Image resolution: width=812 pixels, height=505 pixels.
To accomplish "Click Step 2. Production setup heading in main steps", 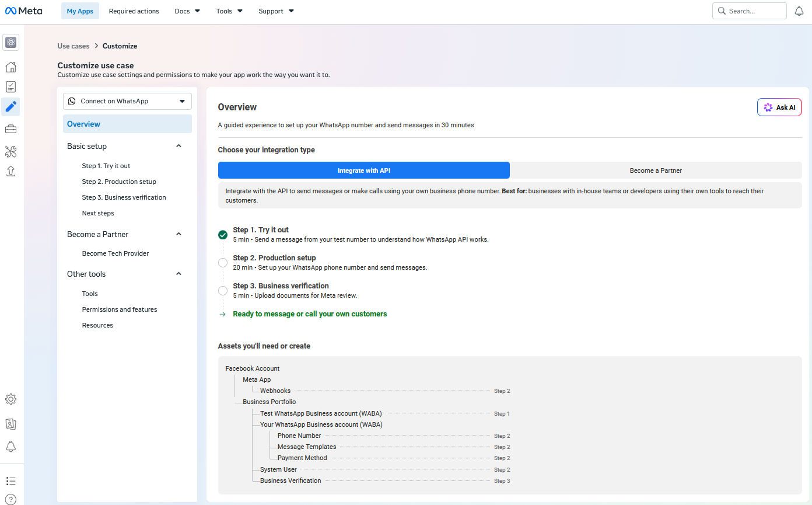I will coord(274,258).
